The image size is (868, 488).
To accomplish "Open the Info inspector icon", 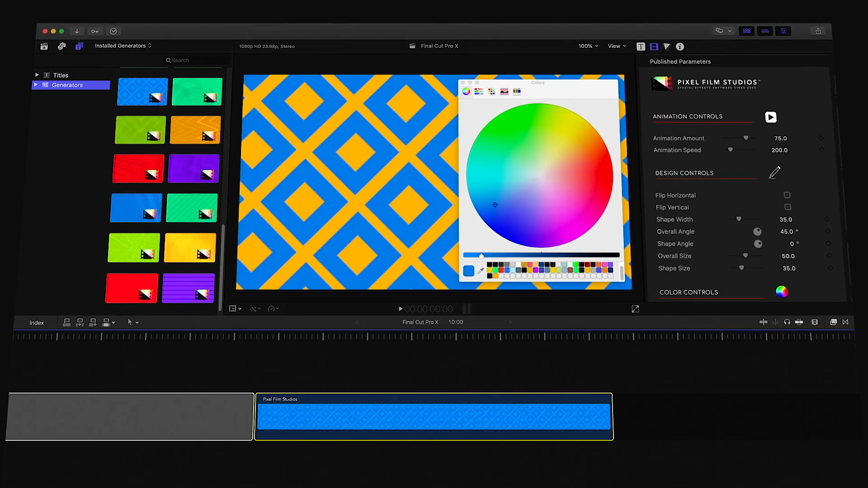I will [680, 47].
